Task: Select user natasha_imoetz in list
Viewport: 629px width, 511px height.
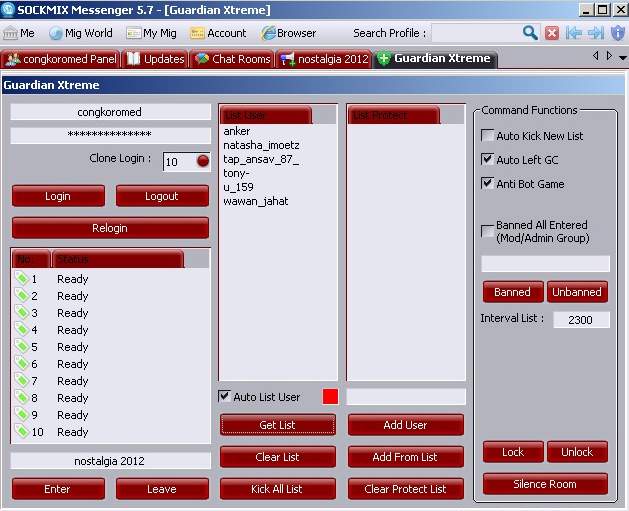Action: (261, 145)
